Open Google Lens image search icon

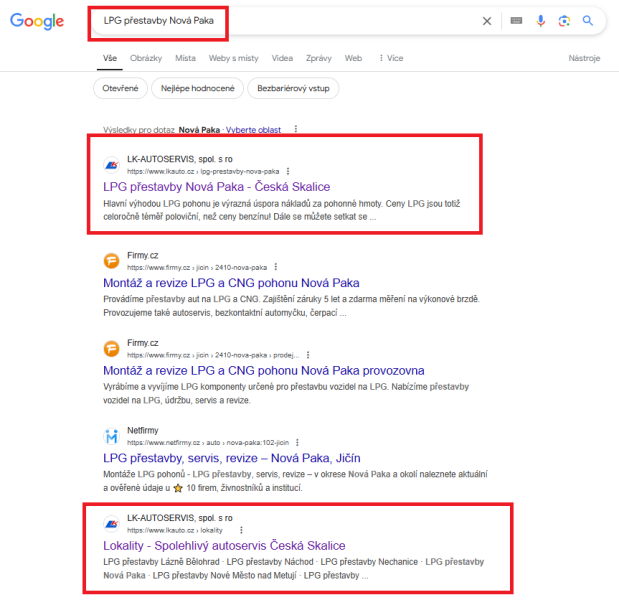pyautogui.click(x=564, y=21)
